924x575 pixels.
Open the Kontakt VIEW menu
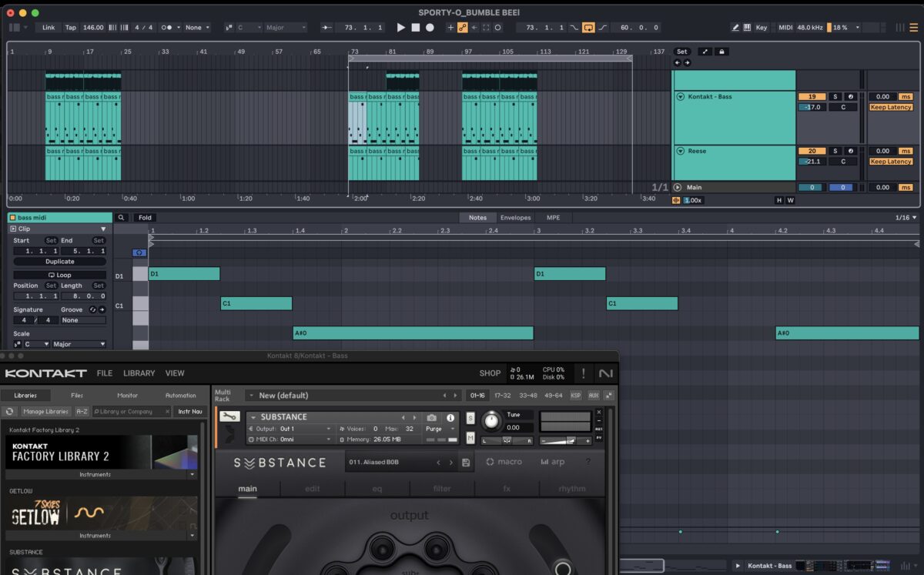[175, 373]
